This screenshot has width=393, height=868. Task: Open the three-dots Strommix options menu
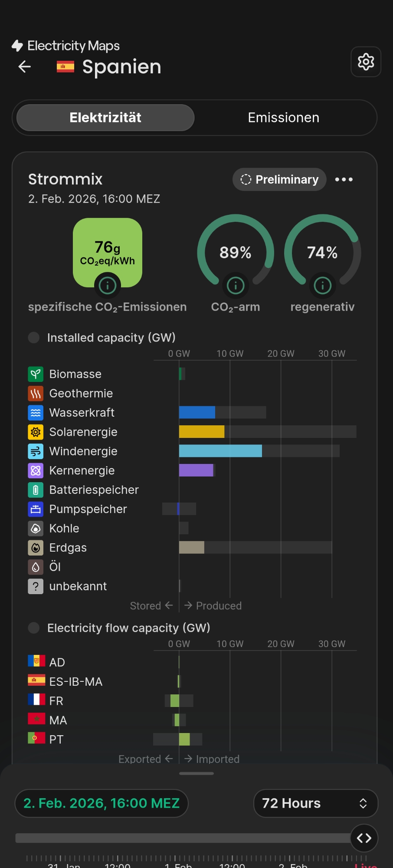point(344,179)
